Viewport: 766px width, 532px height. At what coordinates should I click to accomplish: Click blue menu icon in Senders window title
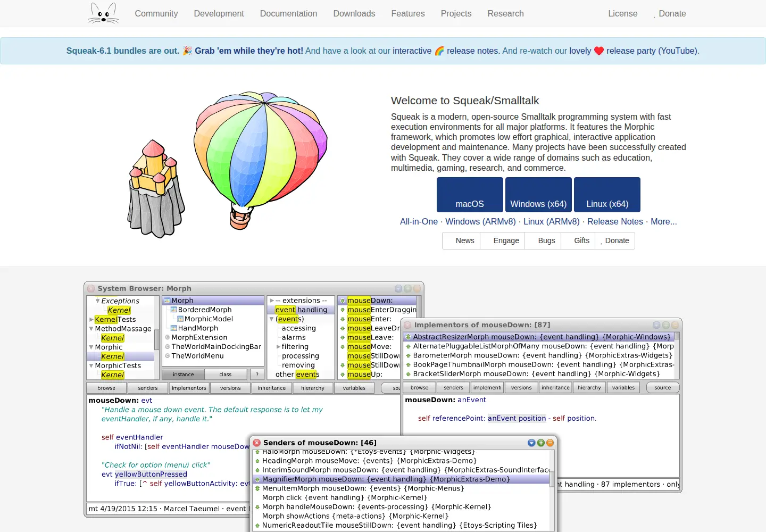click(x=531, y=443)
